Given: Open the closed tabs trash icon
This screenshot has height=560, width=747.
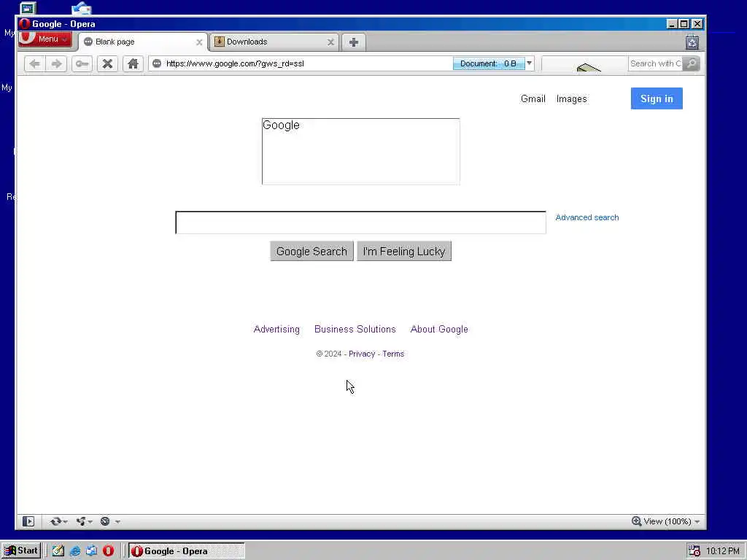Looking at the screenshot, I should [692, 42].
